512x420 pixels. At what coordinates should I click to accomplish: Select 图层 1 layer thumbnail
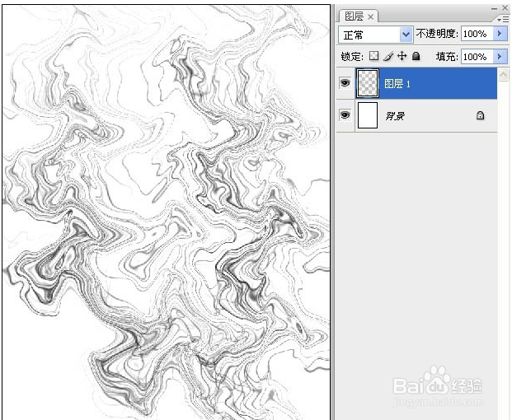[x=368, y=83]
